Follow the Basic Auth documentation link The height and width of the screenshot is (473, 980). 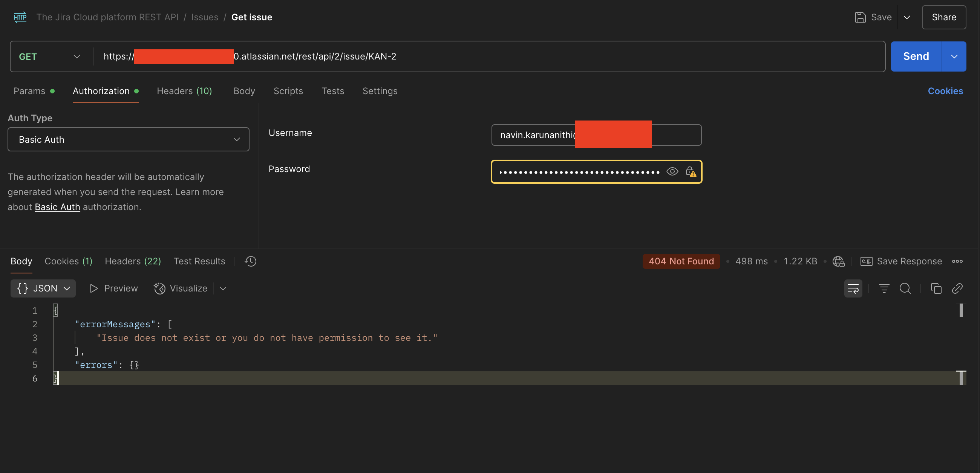click(57, 207)
